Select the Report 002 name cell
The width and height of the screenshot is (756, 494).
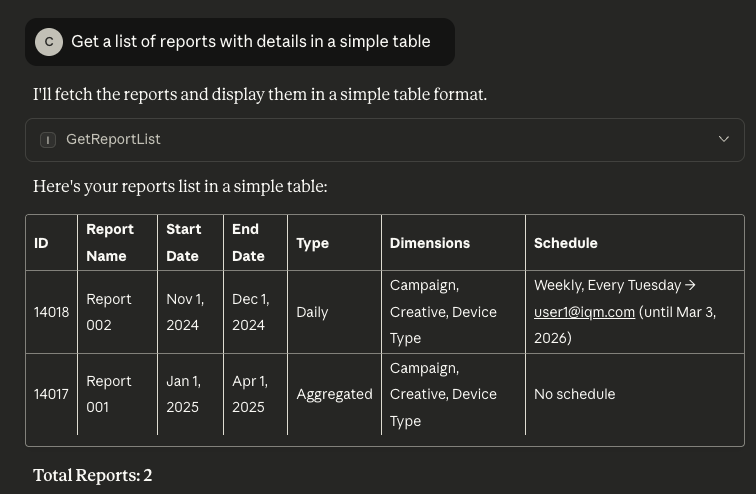coord(117,312)
